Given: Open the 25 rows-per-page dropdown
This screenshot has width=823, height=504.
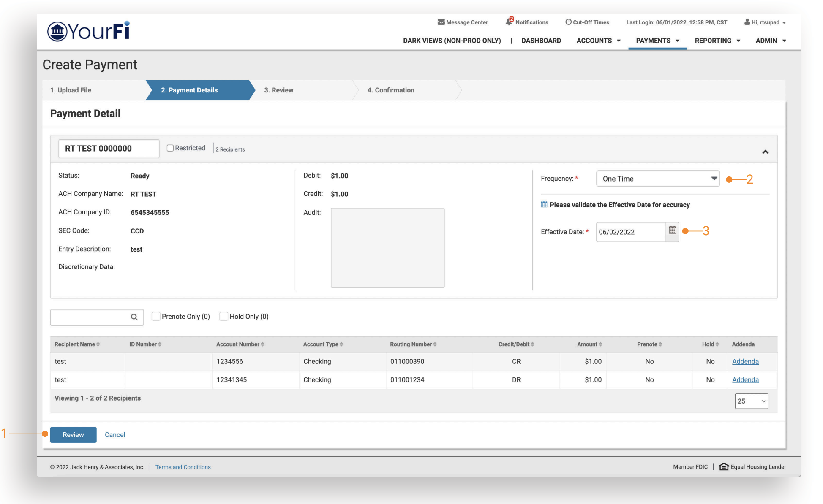Looking at the screenshot, I should coord(751,401).
